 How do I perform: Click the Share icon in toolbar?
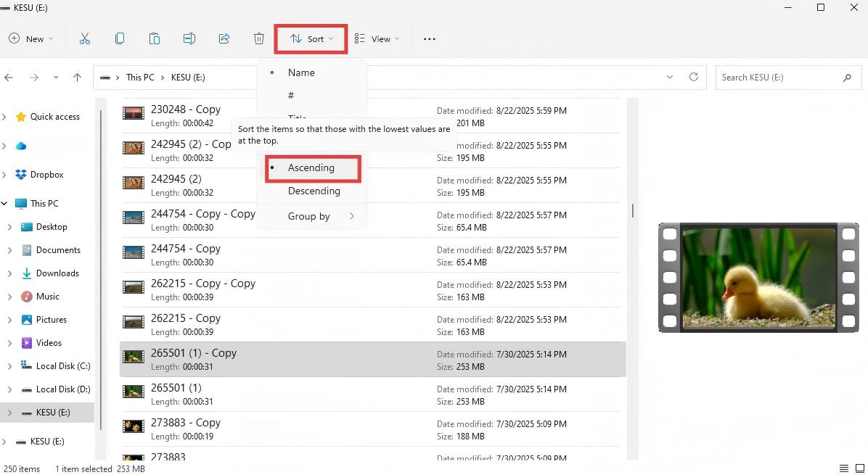(x=224, y=39)
